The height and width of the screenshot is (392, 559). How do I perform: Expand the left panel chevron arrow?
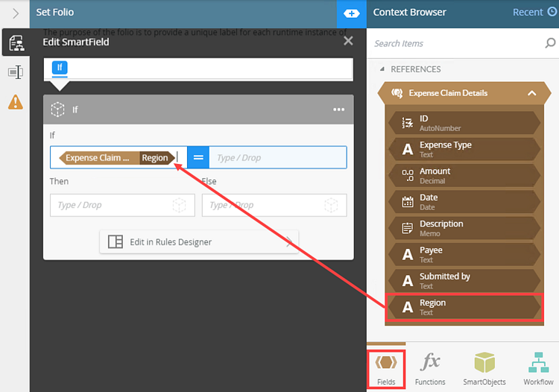point(16,13)
